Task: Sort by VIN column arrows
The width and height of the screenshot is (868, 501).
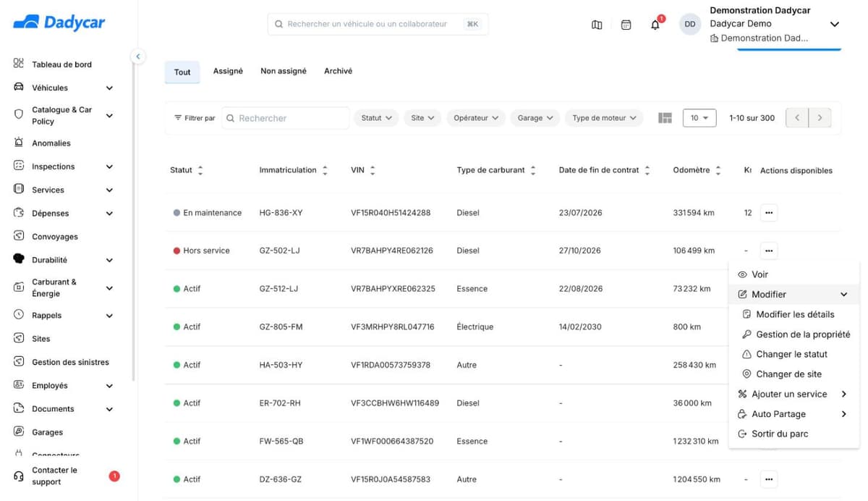Action: 373,170
